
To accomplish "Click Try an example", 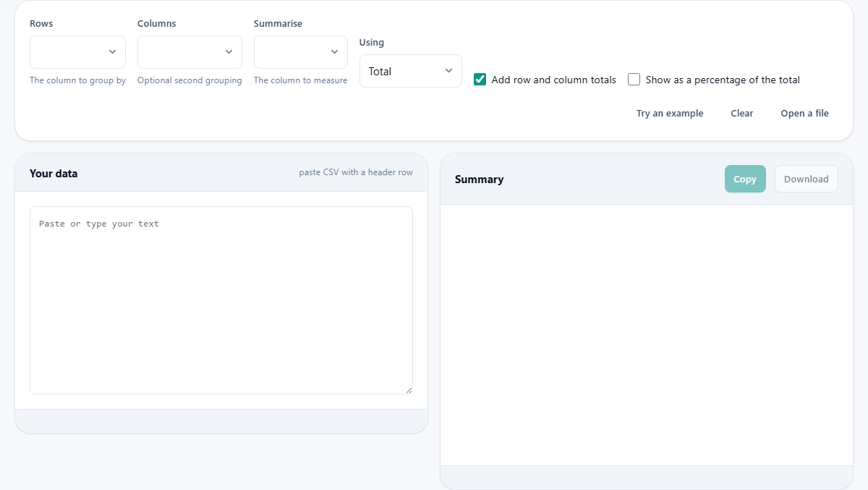I will [670, 113].
